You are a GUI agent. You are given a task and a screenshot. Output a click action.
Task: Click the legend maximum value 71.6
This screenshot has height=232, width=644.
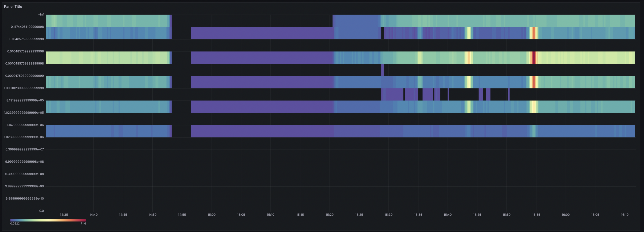[x=83, y=223]
